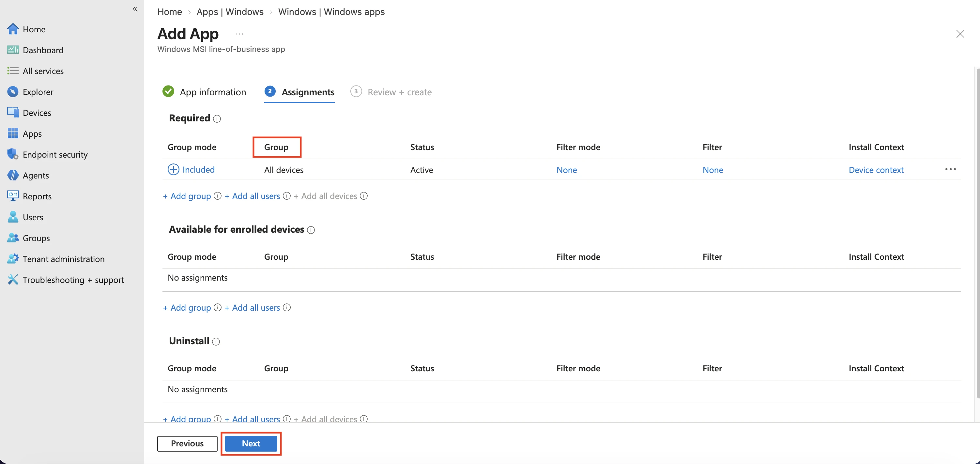
Task: Open the Filter None link
Action: [712, 170]
